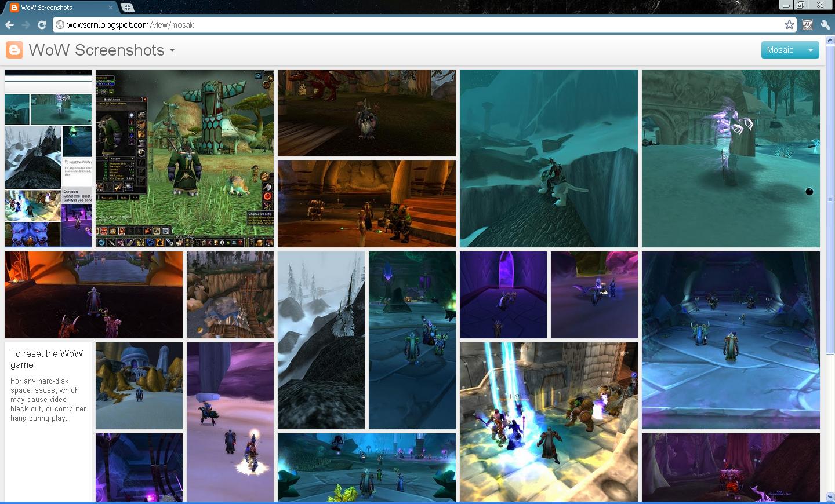Image resolution: width=835 pixels, height=504 pixels.
Task: Click the browser forward arrow
Action: pos(26,24)
